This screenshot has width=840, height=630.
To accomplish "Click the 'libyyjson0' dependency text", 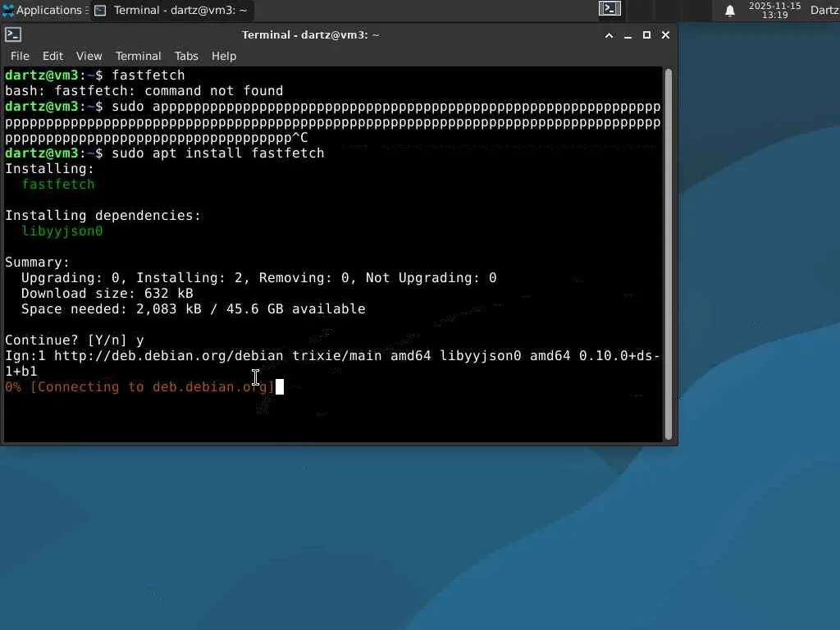I will click(x=62, y=231).
